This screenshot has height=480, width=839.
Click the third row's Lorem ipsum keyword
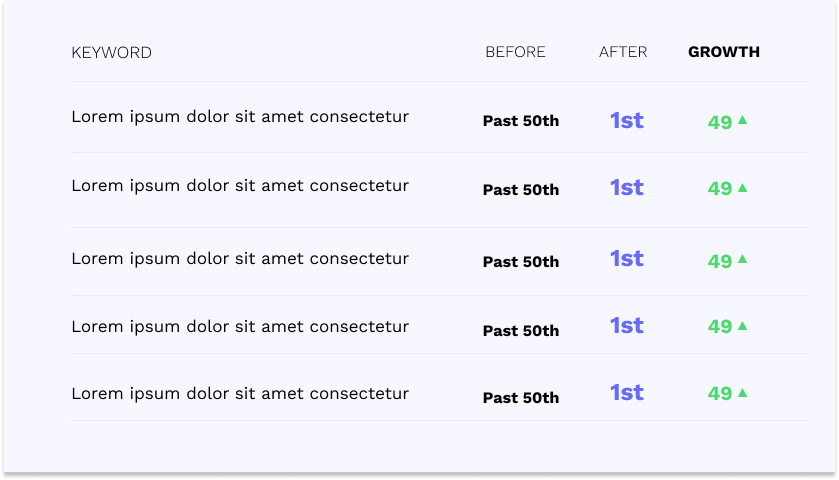240,259
